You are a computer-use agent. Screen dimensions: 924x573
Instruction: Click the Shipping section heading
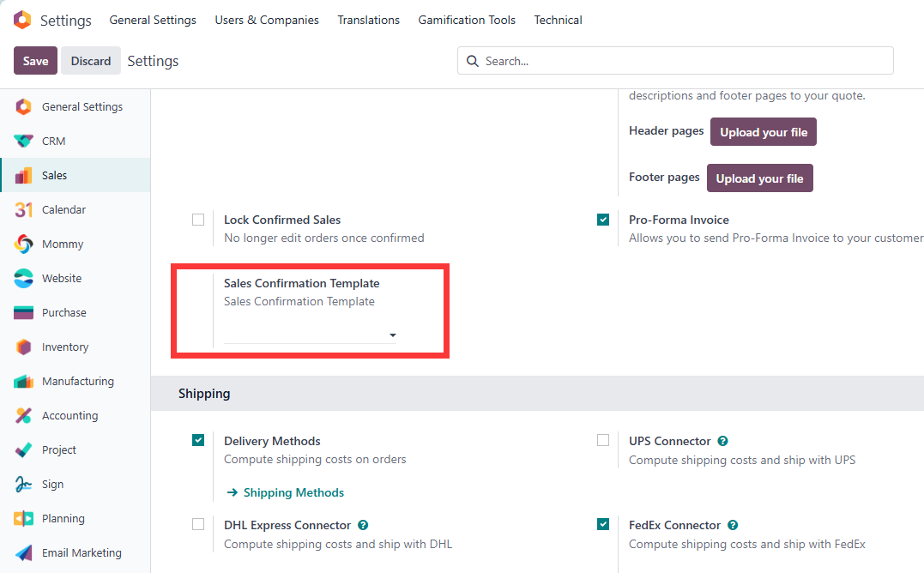[x=204, y=394]
